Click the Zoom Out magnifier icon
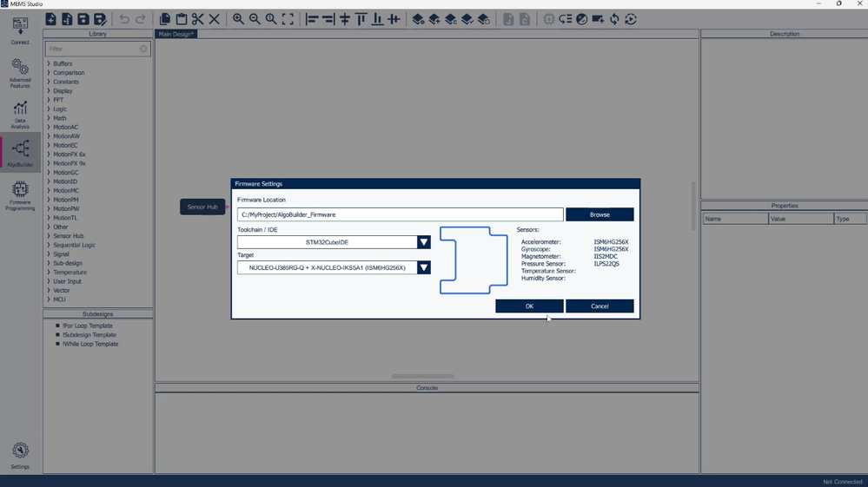Screen dimensions: 868x487 255,19
